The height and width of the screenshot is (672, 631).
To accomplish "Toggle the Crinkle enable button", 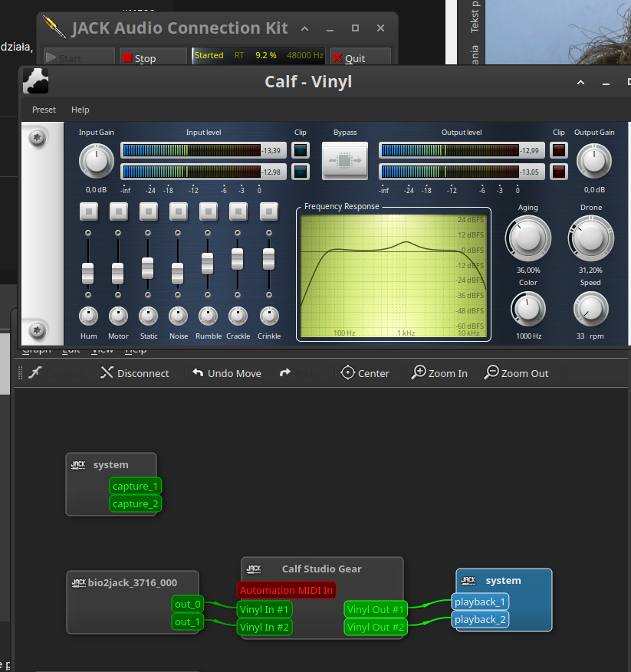I will pyautogui.click(x=269, y=211).
